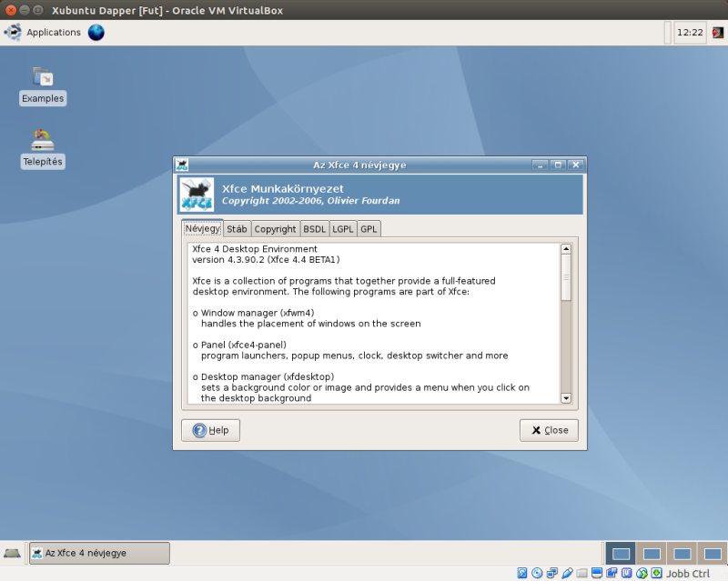This screenshot has height=581, width=728.
Task: Click the 'Jobb Ctrl' host key label
Action: [688, 574]
